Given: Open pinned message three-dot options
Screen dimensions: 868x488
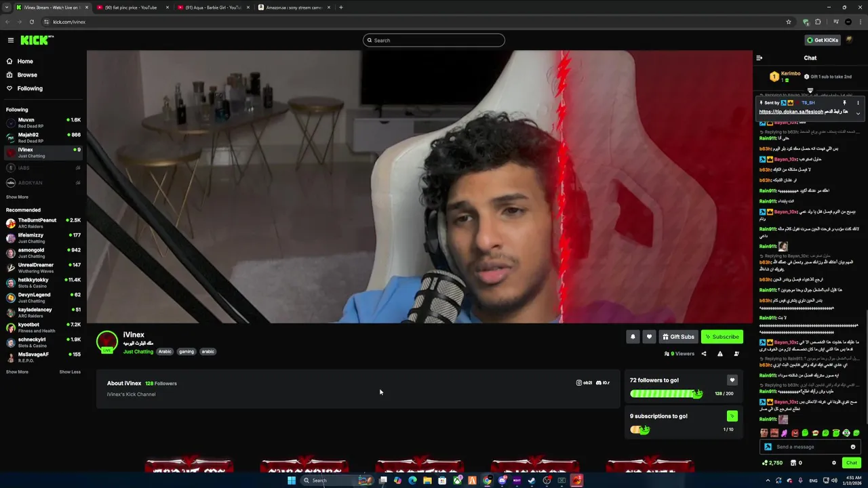Looking at the screenshot, I should [x=858, y=103].
